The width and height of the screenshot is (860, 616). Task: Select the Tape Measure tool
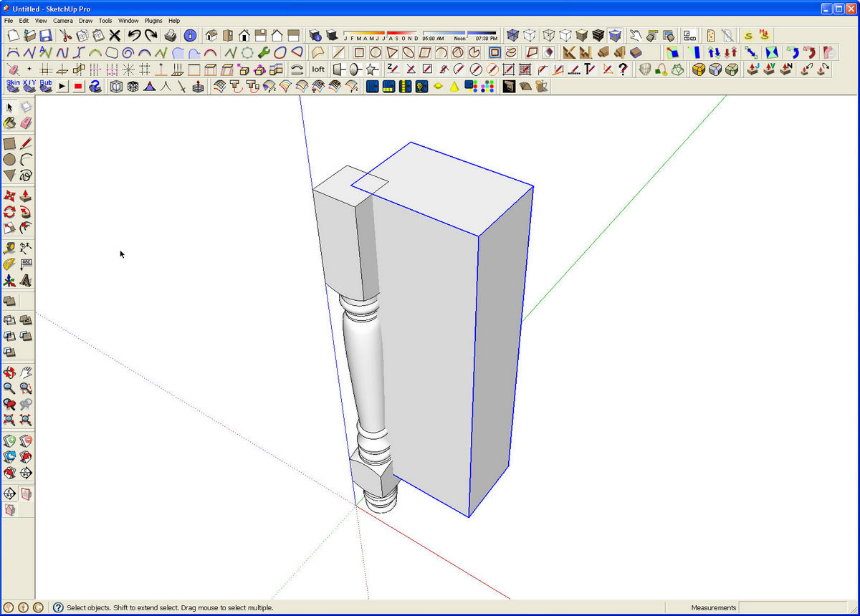tap(9, 247)
